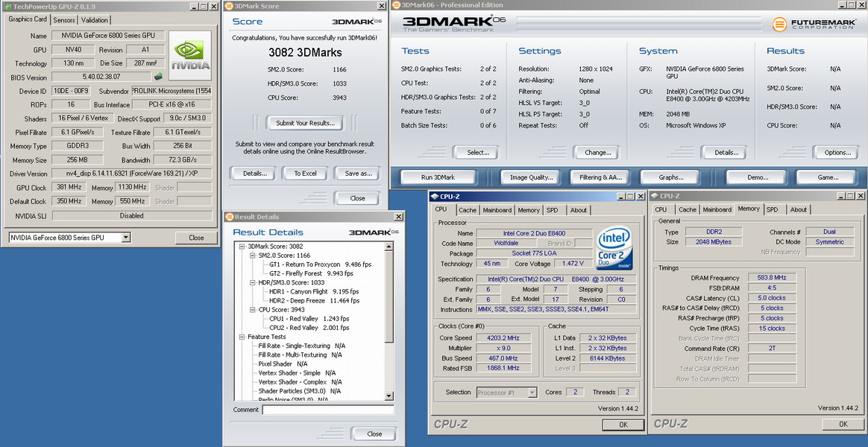The height and width of the screenshot is (447, 868).
Task: Select GT1 - Return To Proxycon result row
Action: [321, 264]
